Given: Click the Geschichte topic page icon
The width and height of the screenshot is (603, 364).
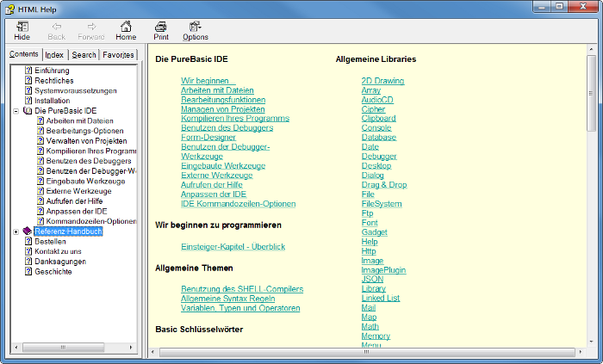Looking at the screenshot, I should tap(28, 271).
